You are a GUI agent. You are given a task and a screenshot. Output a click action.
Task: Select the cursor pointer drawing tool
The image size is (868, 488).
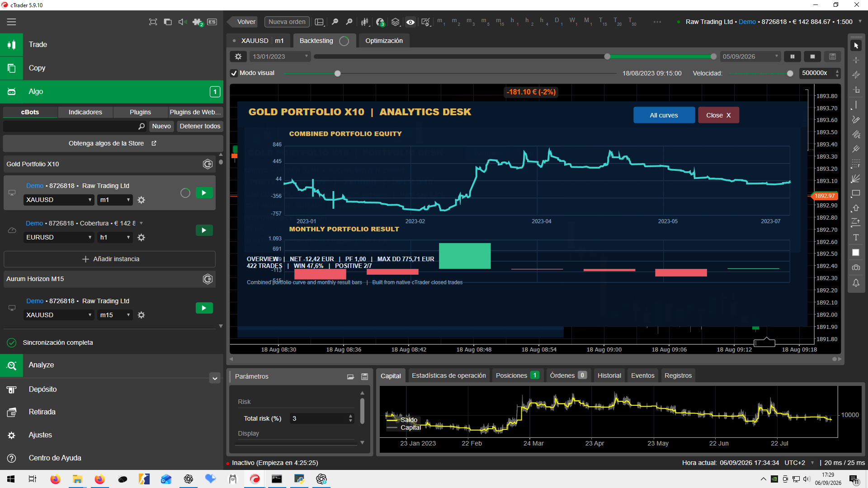pyautogui.click(x=856, y=46)
